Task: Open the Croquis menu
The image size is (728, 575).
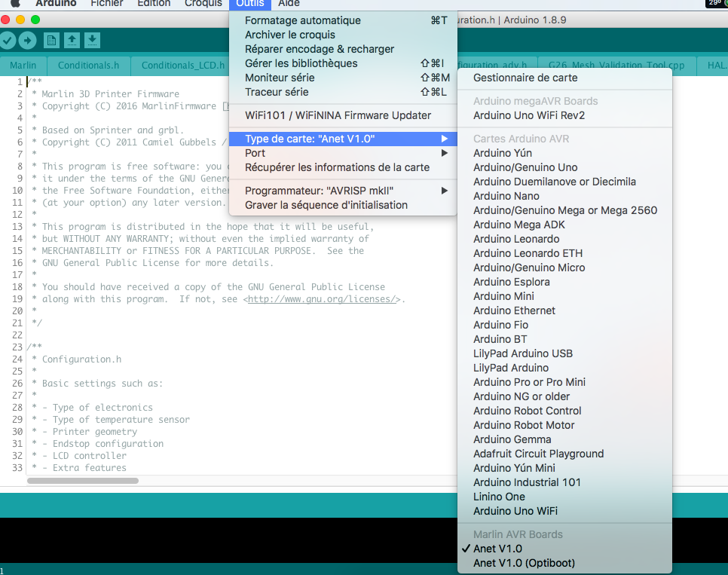Action: [203, 4]
